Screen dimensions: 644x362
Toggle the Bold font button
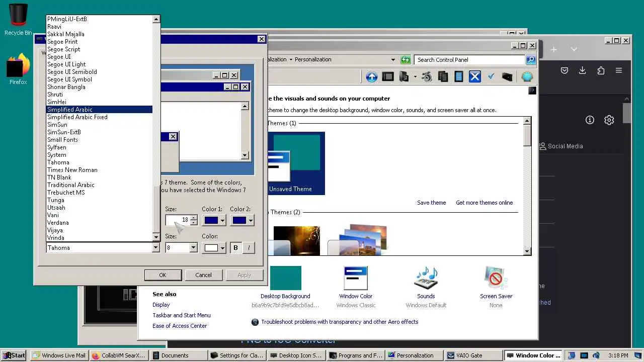235,248
